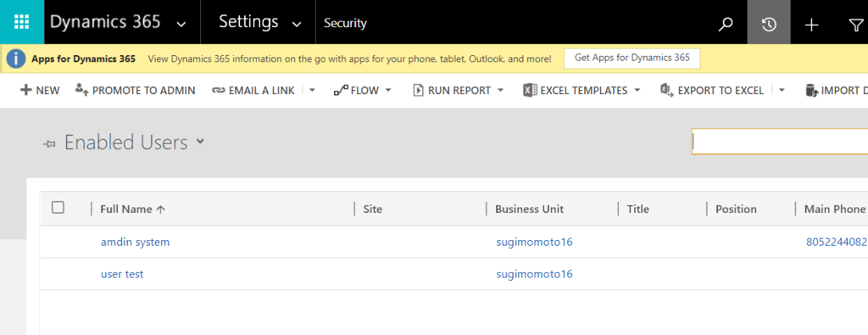Open the Run Report dropdown arrow

pos(500,90)
